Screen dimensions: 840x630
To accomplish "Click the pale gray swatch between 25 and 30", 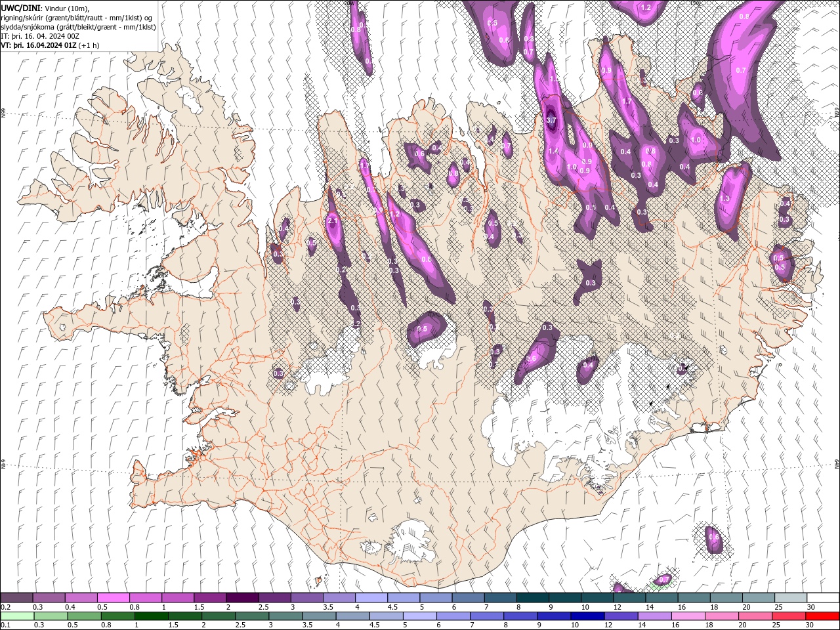I will (x=790, y=597).
